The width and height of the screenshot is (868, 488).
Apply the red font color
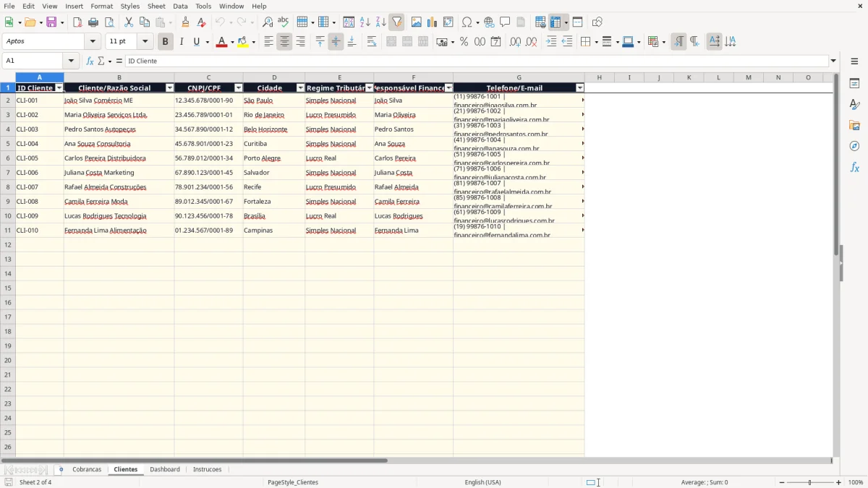[222, 42]
